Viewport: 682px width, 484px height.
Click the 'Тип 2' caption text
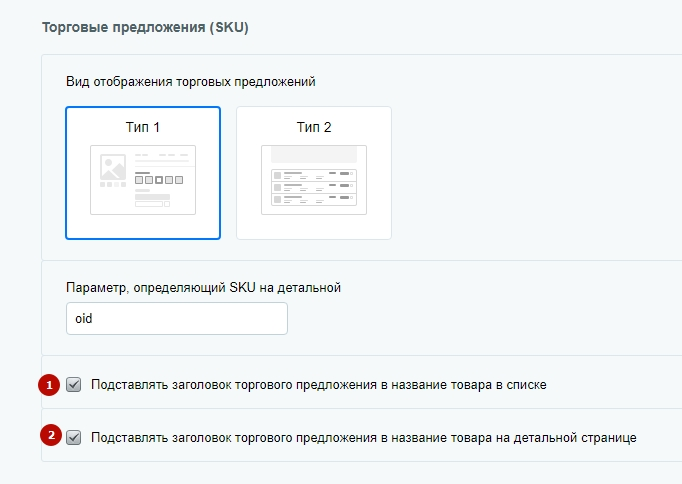click(x=314, y=127)
